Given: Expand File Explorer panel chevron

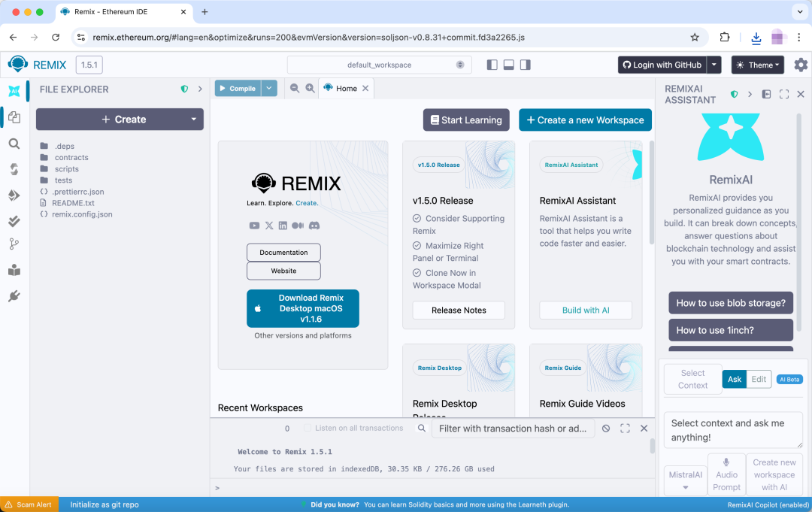Looking at the screenshot, I should (200, 89).
